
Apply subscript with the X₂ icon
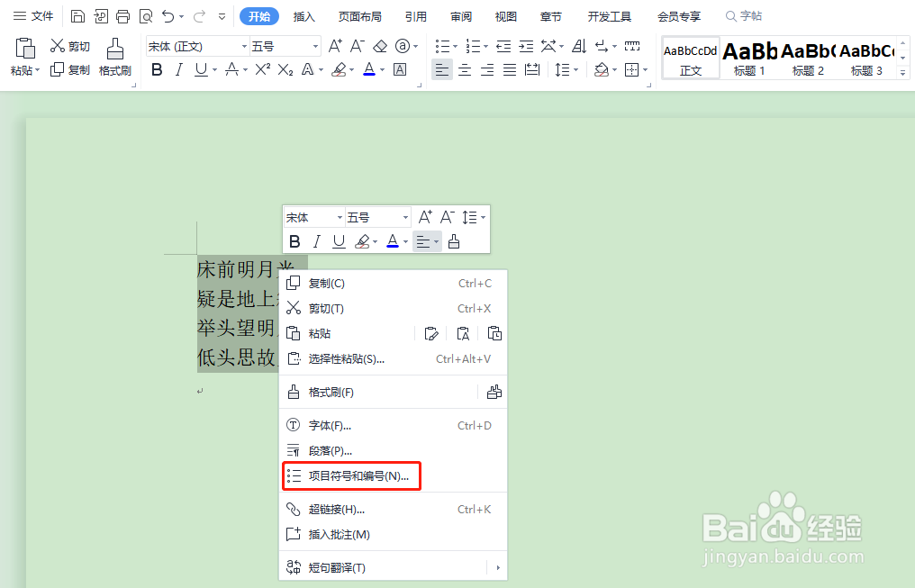pyautogui.click(x=285, y=69)
